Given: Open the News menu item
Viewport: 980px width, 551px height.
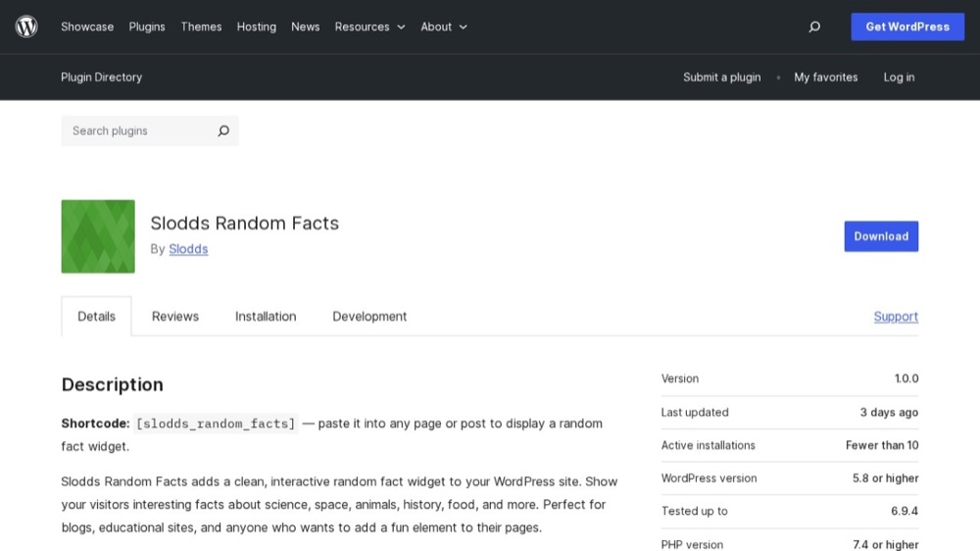Looking at the screenshot, I should pos(305,26).
